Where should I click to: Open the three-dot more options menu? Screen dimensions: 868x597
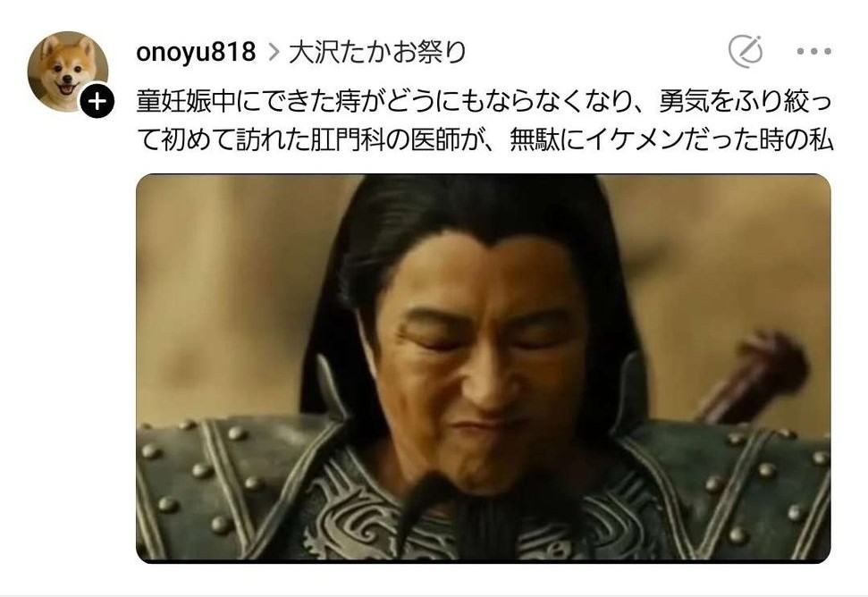point(813,52)
